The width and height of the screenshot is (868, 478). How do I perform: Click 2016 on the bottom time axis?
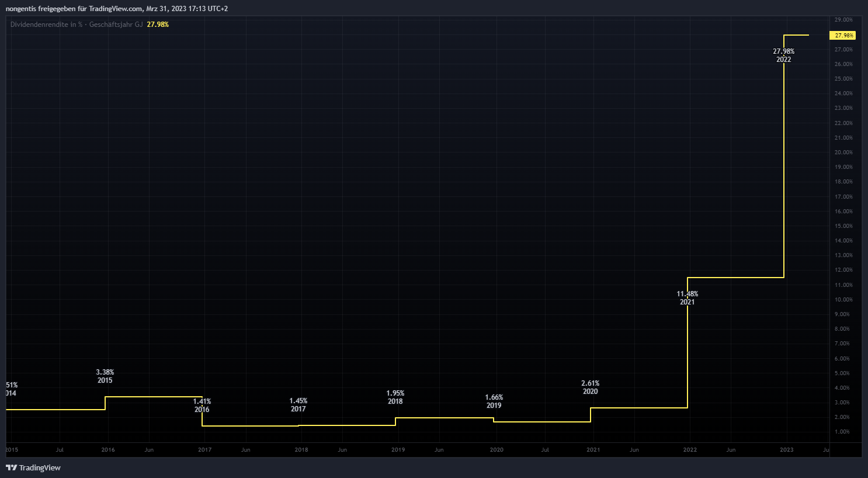(108, 450)
